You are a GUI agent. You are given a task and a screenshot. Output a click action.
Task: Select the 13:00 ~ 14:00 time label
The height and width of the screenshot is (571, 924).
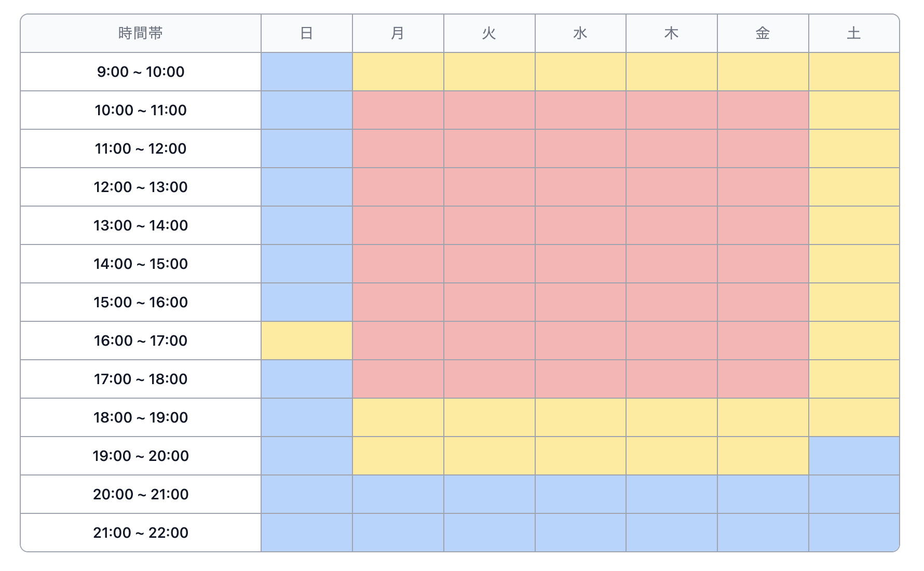pyautogui.click(x=141, y=225)
